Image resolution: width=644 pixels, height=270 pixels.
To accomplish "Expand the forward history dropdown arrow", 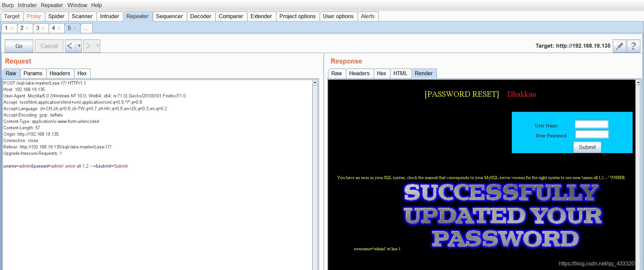I will point(98,46).
